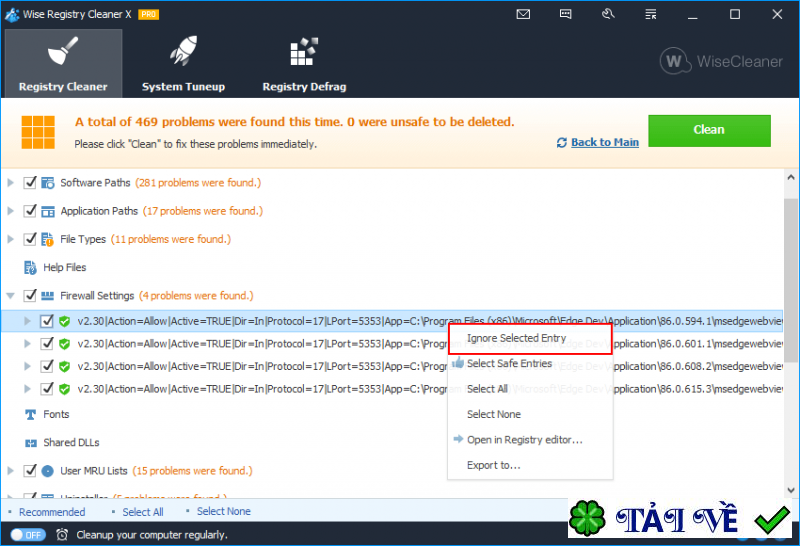Viewport: 800px width, 546px height.
Task: Click the scrollbar up arrow
Action: (x=790, y=178)
